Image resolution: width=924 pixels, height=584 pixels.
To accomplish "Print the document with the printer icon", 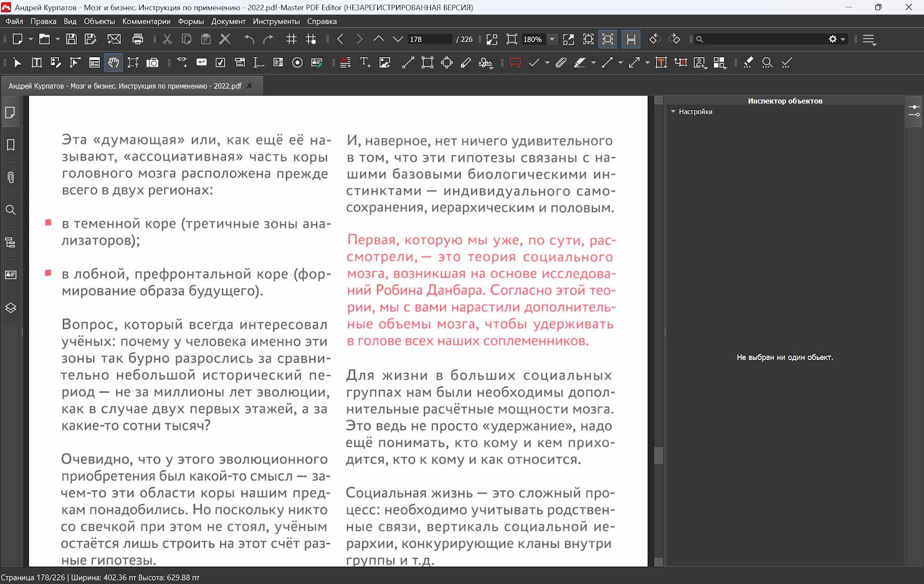I will 137,39.
